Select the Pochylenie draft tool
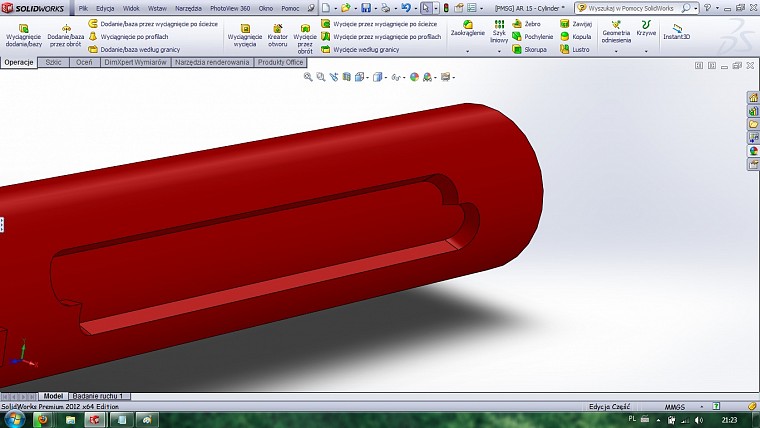 pyautogui.click(x=533, y=36)
